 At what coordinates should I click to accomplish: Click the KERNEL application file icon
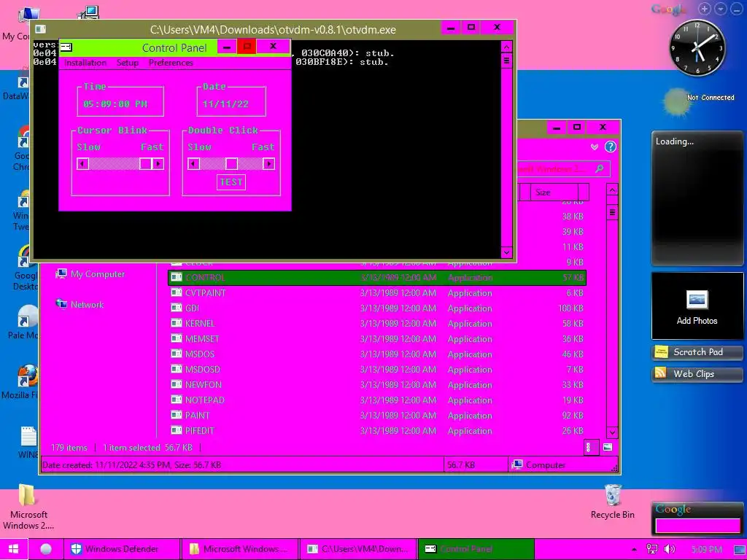(x=177, y=323)
